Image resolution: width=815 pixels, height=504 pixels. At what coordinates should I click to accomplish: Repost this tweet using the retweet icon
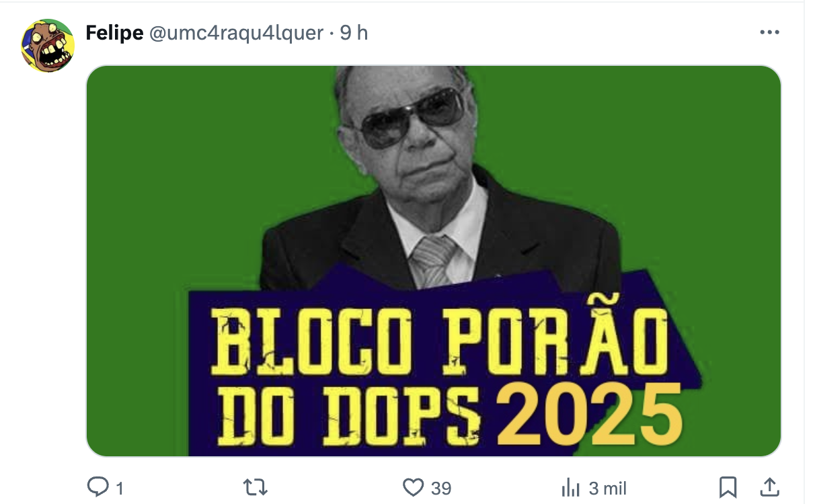tap(255, 487)
